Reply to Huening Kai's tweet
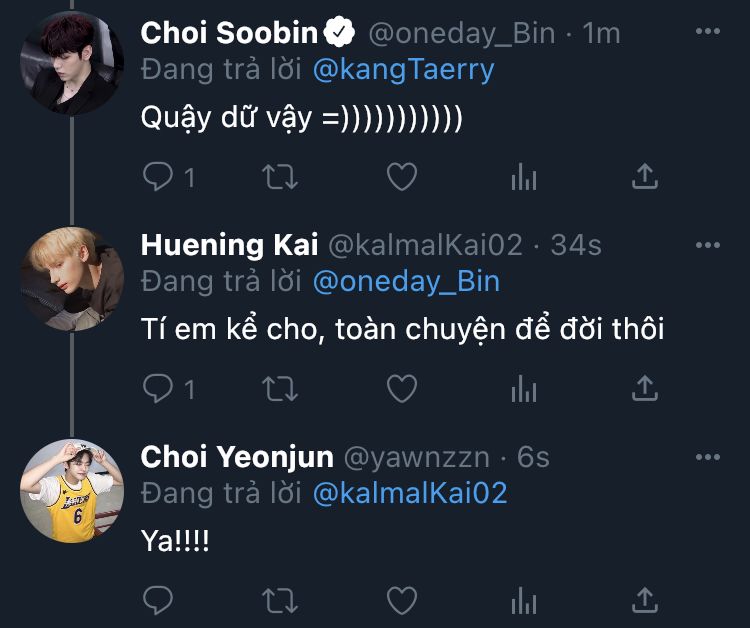Image resolution: width=750 pixels, height=628 pixels. [157, 387]
